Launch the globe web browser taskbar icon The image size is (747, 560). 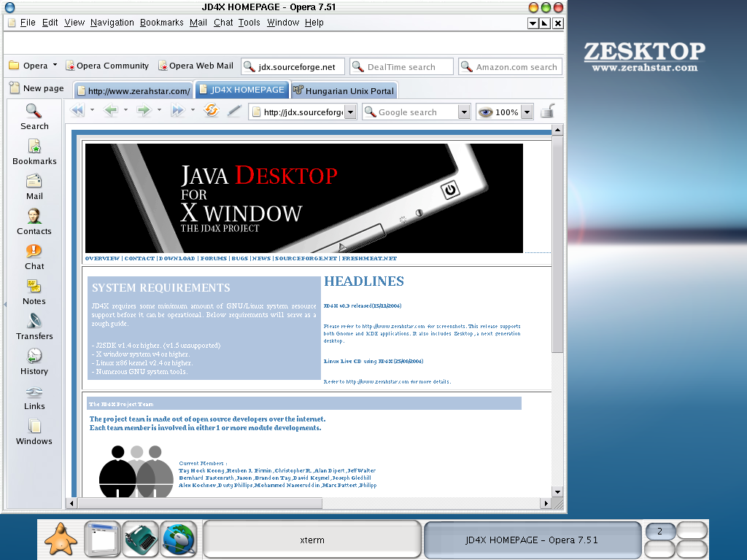[179, 539]
